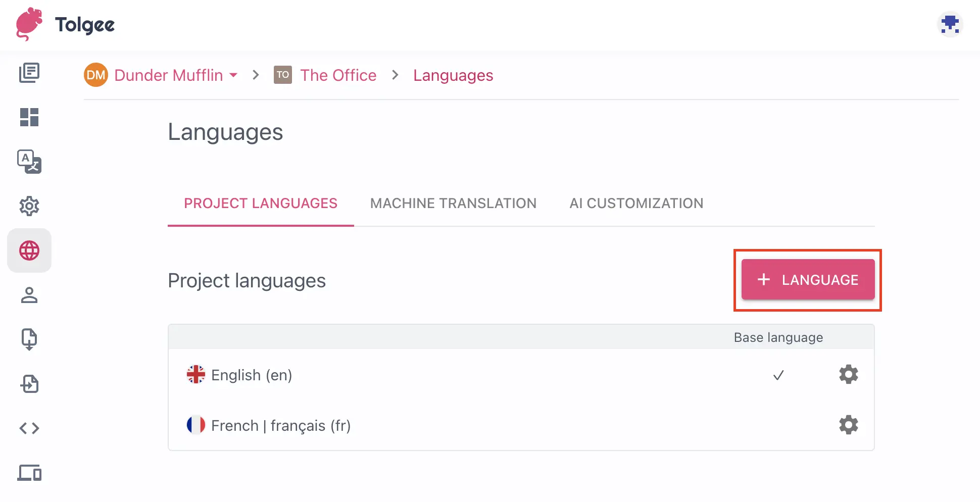Open project Settings via the gear icon
980x502 pixels.
pyautogui.click(x=29, y=206)
